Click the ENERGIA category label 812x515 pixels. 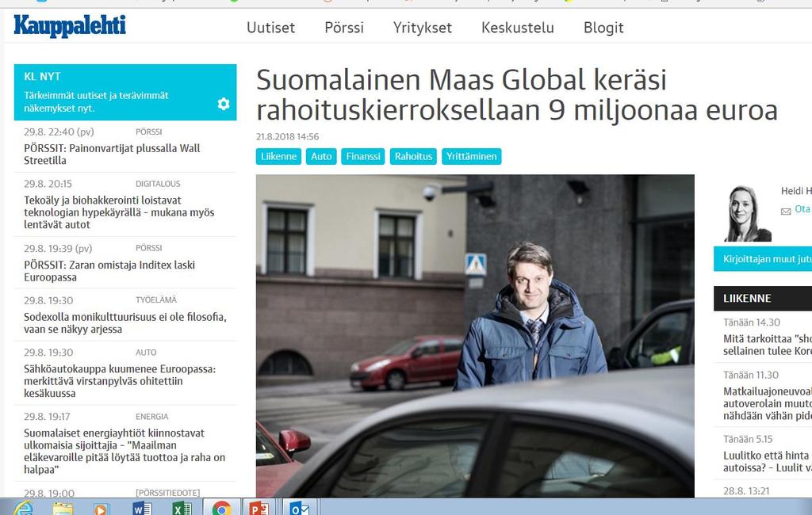[151, 417]
